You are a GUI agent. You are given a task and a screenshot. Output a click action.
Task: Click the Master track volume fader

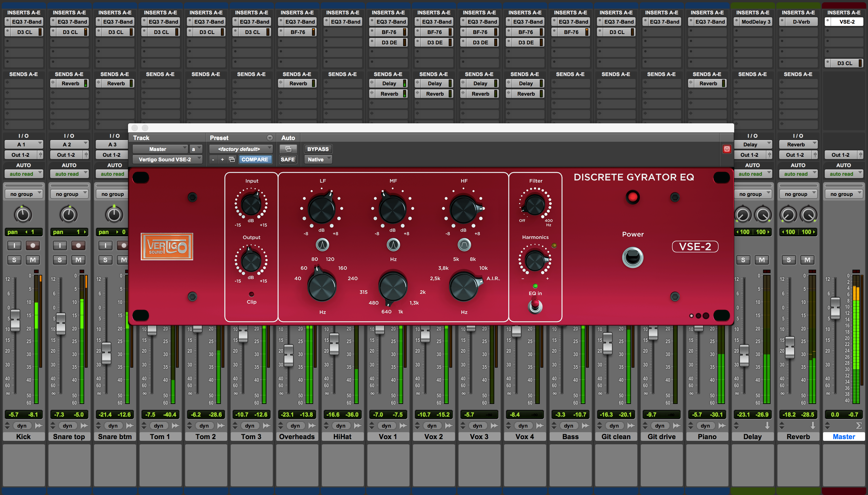point(835,308)
